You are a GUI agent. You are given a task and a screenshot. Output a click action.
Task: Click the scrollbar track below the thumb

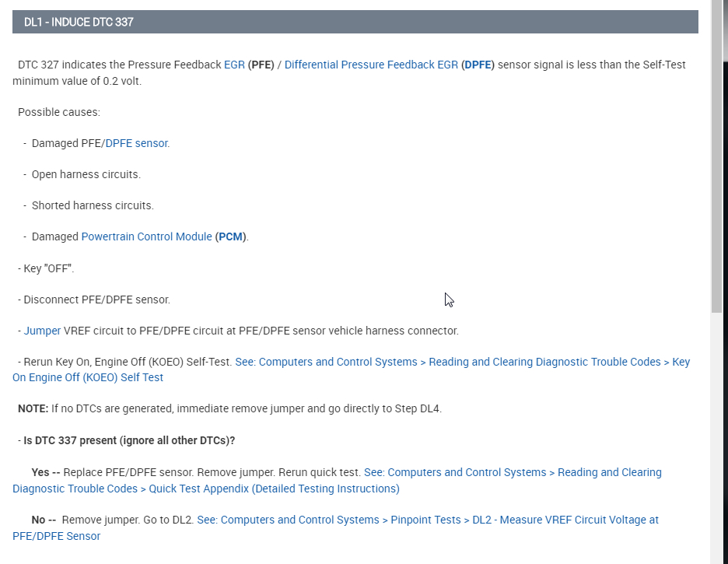pyautogui.click(x=716, y=436)
